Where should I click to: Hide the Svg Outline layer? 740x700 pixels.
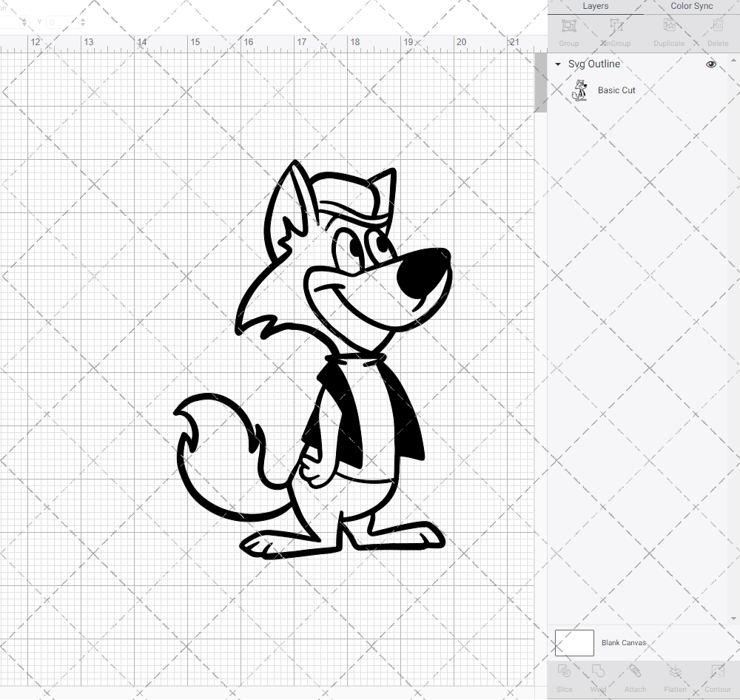711,64
